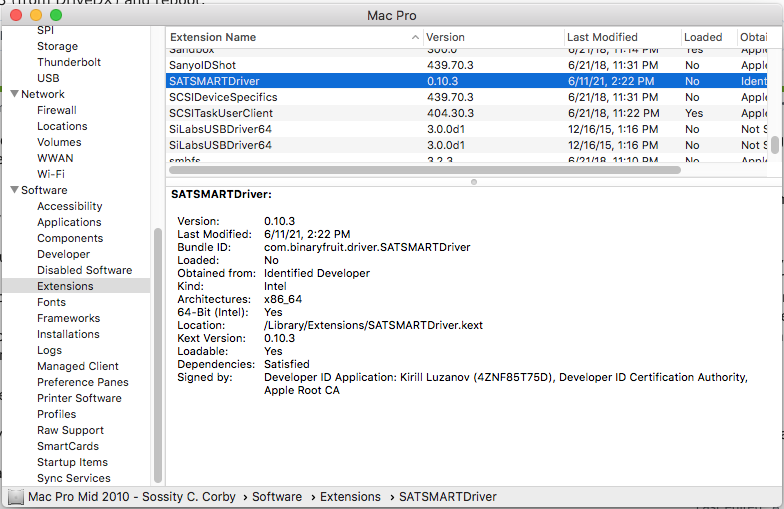Screen dimensions: 784x509
Task: Open Installations in the sidebar
Action: click(x=68, y=334)
